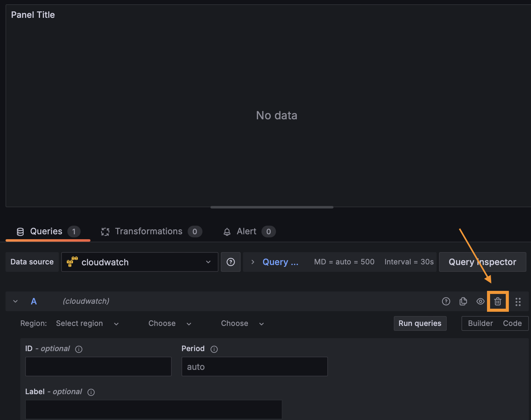Click the panel resize handle bar
The height and width of the screenshot is (420, 531).
click(x=272, y=207)
